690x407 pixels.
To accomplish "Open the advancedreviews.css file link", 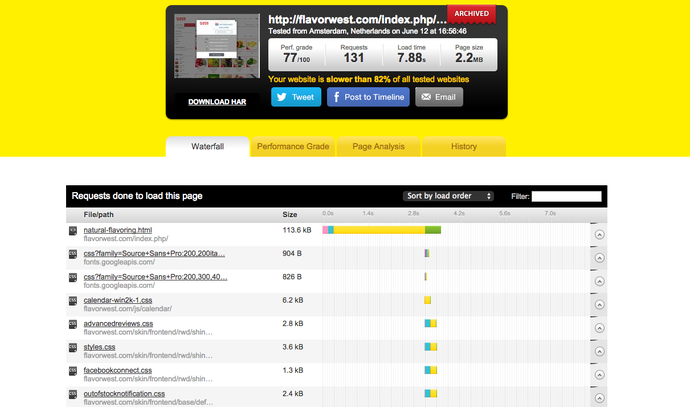I will point(118,323).
